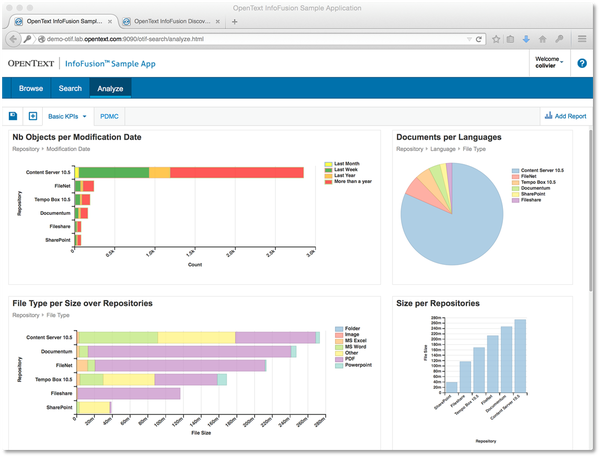
Task: Toggle Documentum pie legend swatch
Action: tap(515, 188)
